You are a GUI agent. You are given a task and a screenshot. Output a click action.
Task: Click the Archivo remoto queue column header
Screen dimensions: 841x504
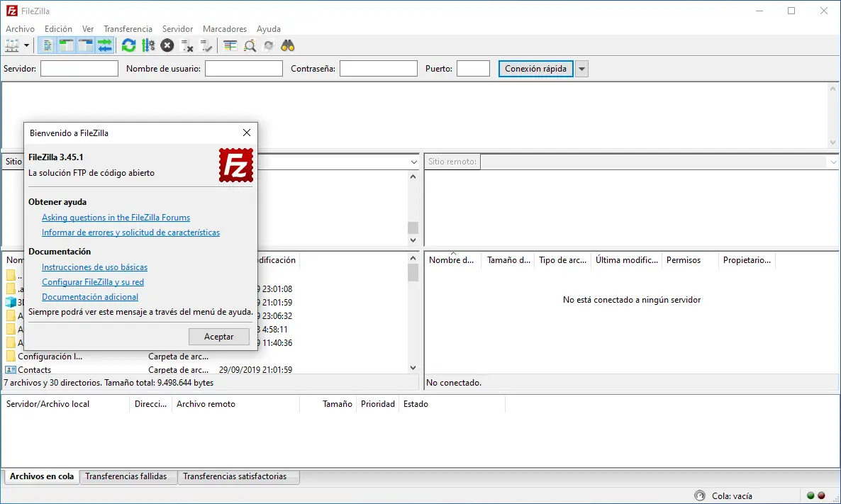236,404
